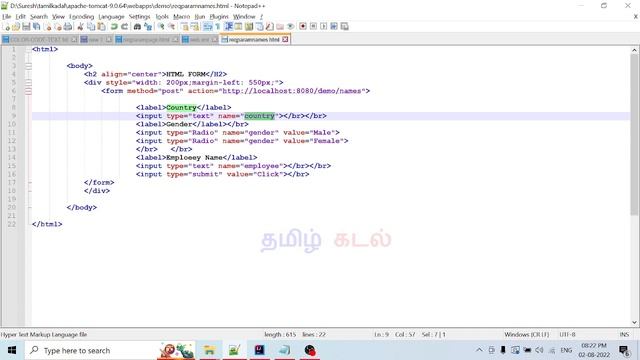The image size is (640, 360).
Task: Click the vertical scrollbar thumb
Action: (634, 135)
